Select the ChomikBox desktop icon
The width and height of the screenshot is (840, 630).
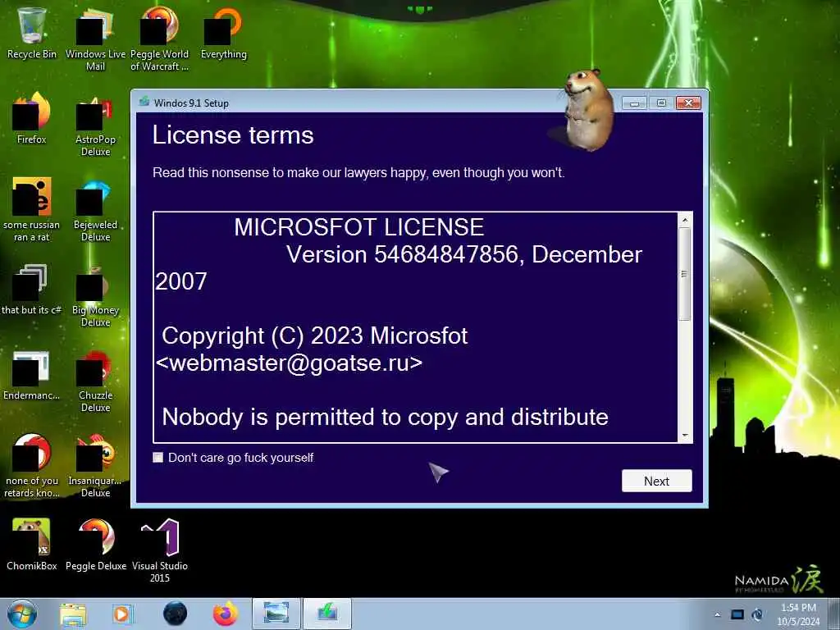32,544
